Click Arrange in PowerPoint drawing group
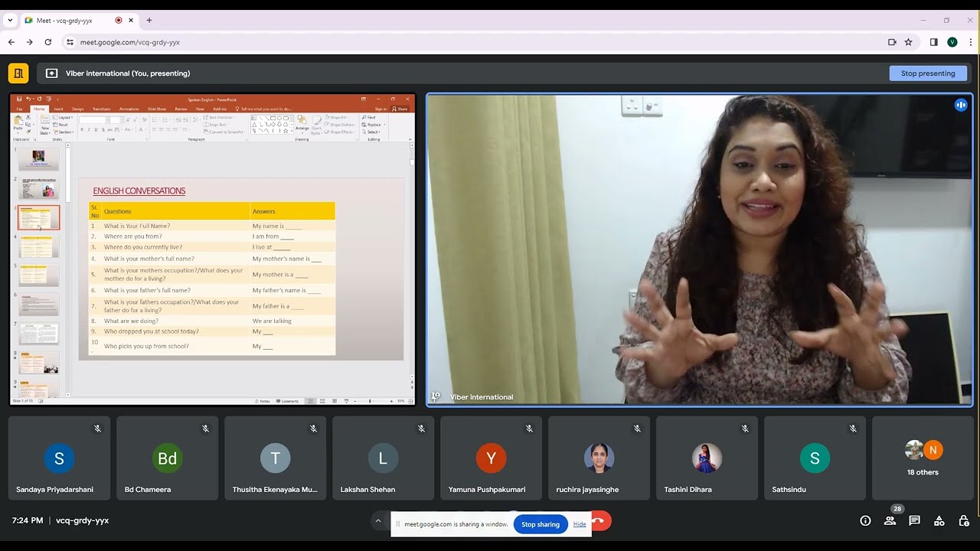Viewport: 980px width, 551px height. [302, 124]
